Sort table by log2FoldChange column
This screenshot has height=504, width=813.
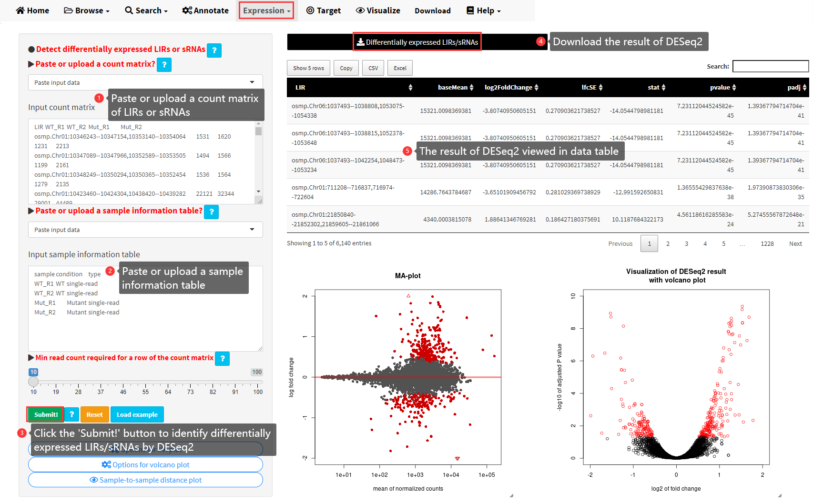[x=536, y=88]
